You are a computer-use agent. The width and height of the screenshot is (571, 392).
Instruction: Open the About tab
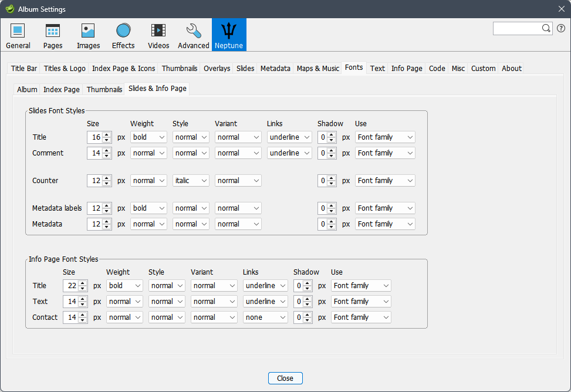512,69
